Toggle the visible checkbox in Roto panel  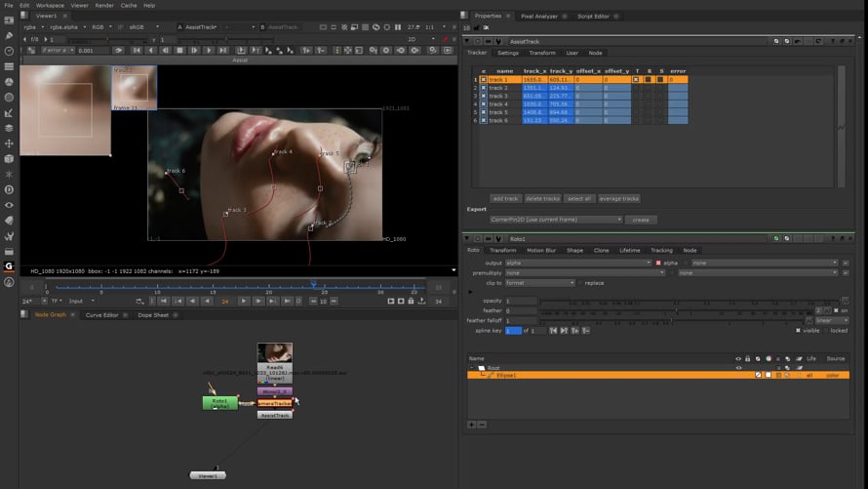[798, 330]
